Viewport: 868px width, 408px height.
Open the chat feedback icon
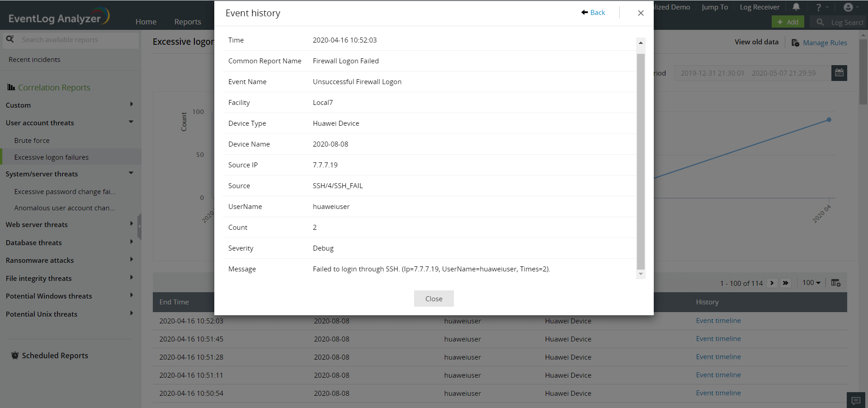click(856, 400)
